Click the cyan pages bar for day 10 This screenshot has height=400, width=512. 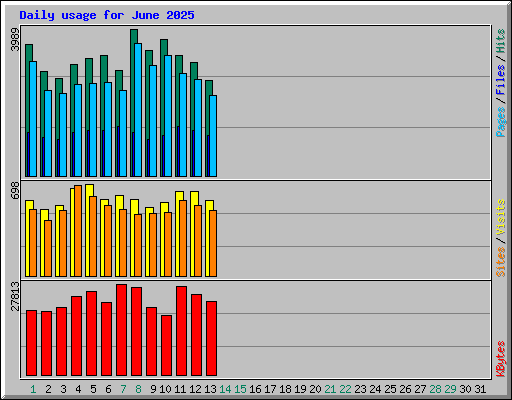(168, 116)
